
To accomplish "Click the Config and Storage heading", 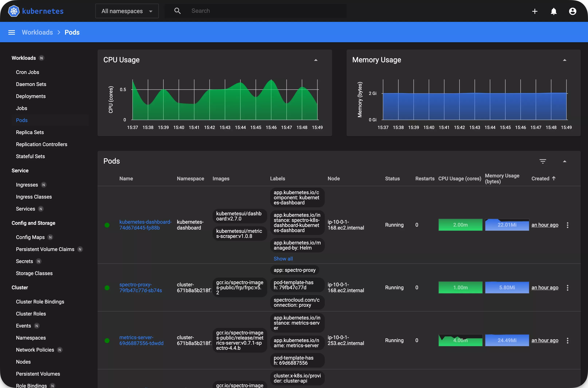I will coord(33,223).
